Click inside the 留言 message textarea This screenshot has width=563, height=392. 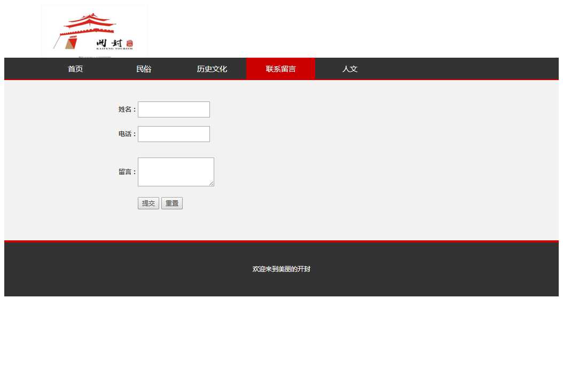pyautogui.click(x=175, y=171)
